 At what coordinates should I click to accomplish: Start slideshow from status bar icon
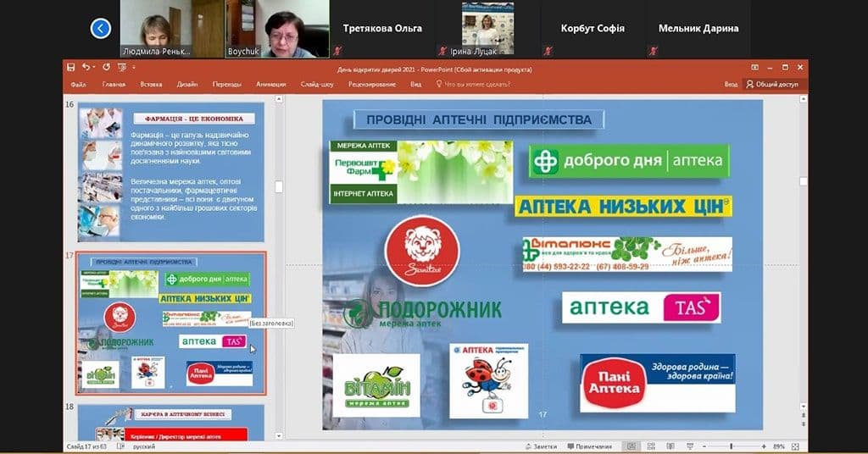click(x=690, y=446)
